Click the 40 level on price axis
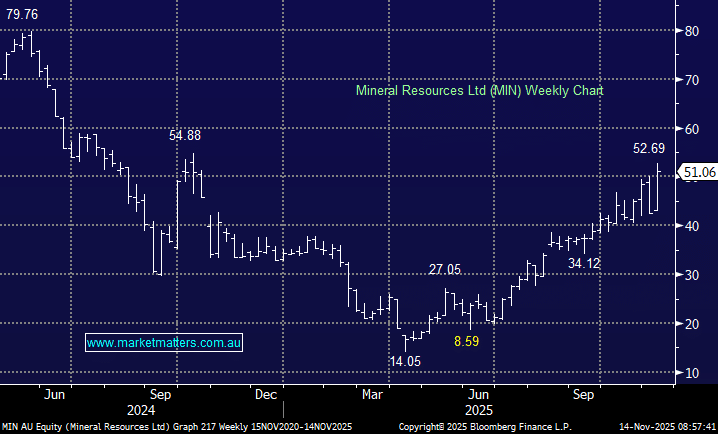This screenshot has width=718, height=434. [691, 226]
